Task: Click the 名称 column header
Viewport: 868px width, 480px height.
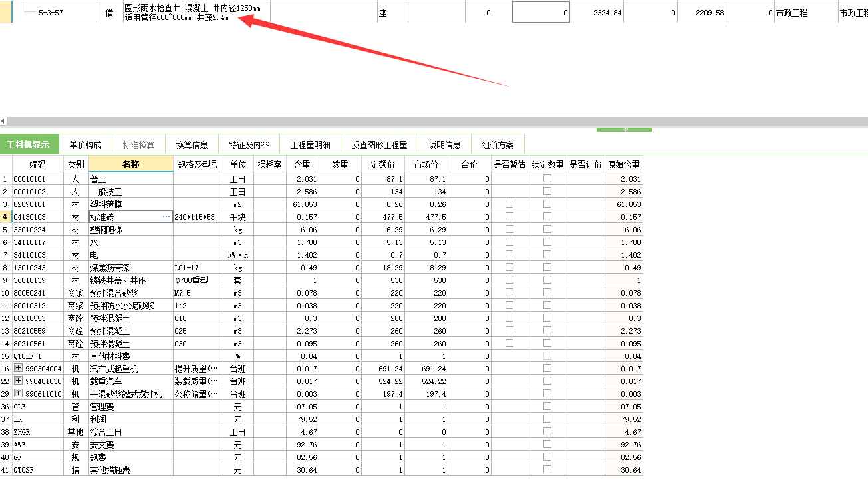Action: point(130,164)
